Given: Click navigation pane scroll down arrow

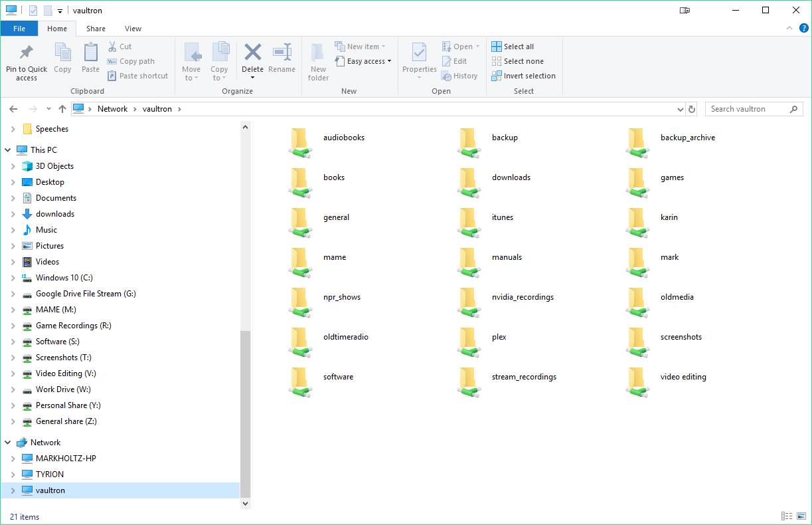Looking at the screenshot, I should (245, 504).
